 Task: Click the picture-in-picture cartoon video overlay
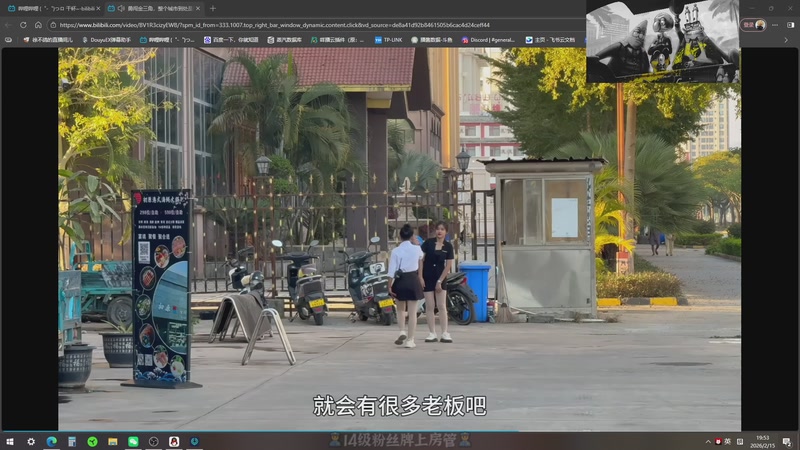point(662,41)
